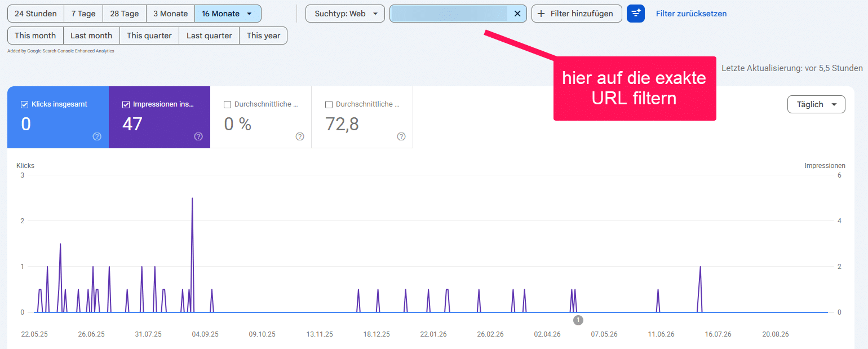The image size is (868, 349).
Task: Open help icon on Klicks insgesamt card
Action: pyautogui.click(x=97, y=136)
